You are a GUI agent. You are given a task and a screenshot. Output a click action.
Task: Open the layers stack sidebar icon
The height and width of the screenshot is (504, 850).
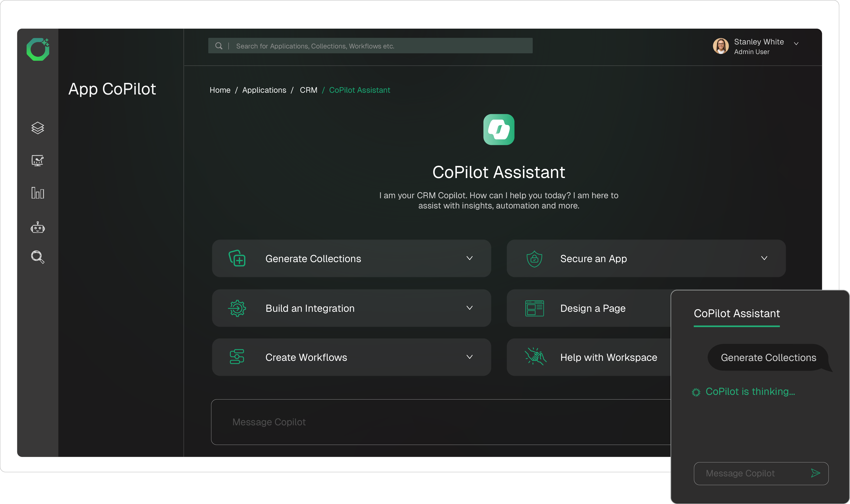[x=38, y=128]
